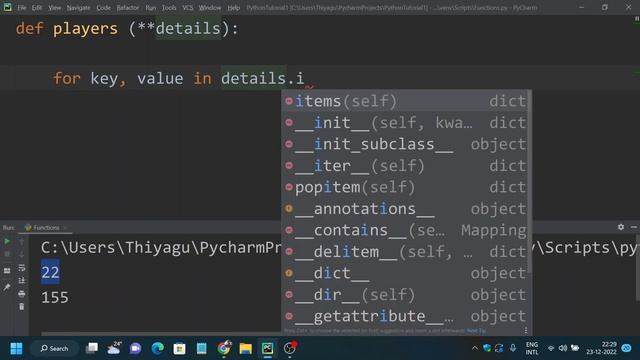
Task: Open microphone indicator in system tray
Action: pos(513,348)
